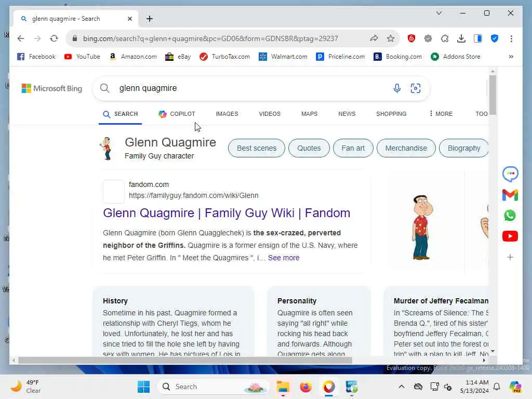The height and width of the screenshot is (399, 532).
Task: Open the large Quagmire image thumbnail
Action: point(421,228)
